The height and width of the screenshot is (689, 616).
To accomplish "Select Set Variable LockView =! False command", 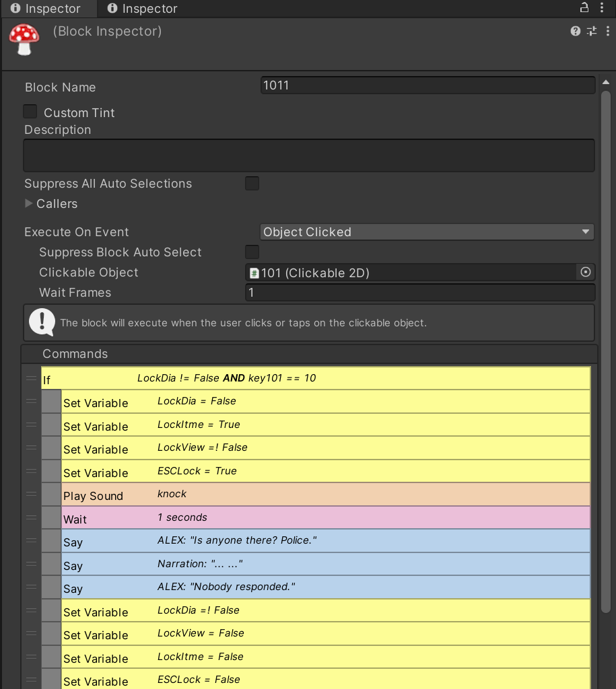I will 325,447.
